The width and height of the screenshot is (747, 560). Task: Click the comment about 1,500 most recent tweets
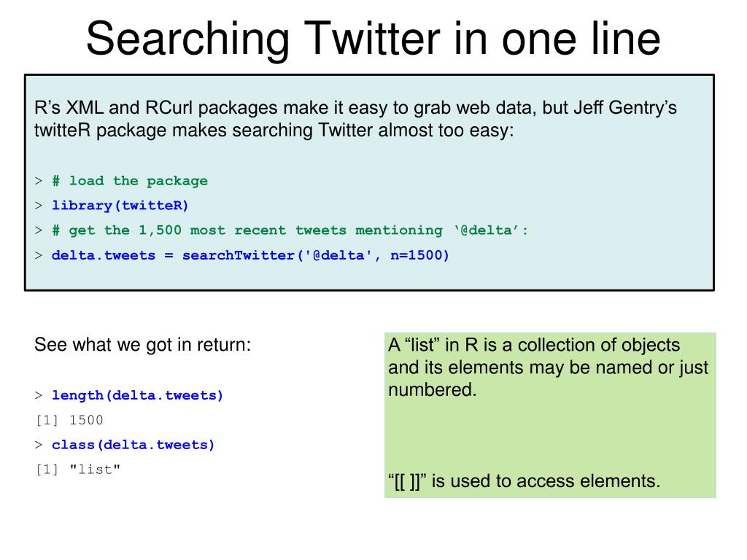[290, 230]
